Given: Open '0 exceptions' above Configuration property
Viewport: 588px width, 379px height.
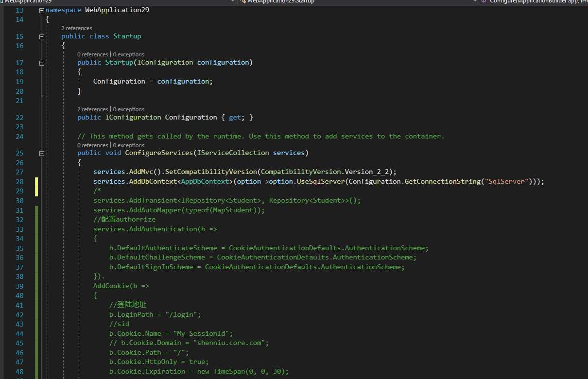Looking at the screenshot, I should pos(129,109).
